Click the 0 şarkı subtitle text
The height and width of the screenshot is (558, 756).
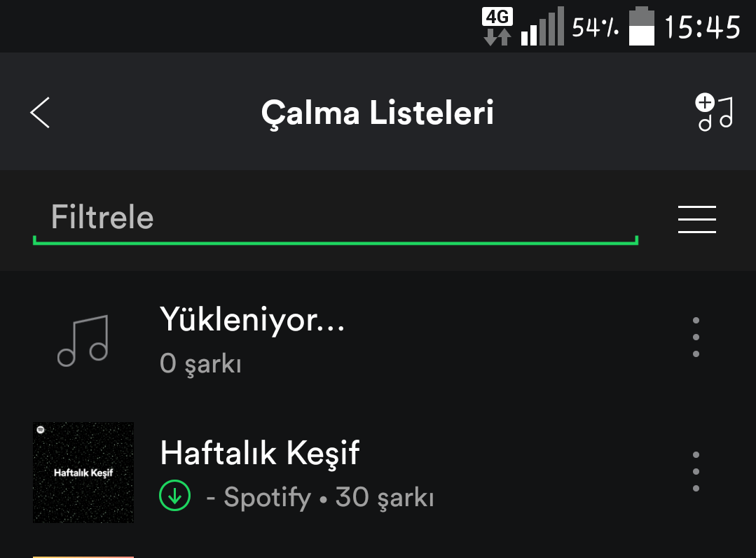click(x=200, y=364)
